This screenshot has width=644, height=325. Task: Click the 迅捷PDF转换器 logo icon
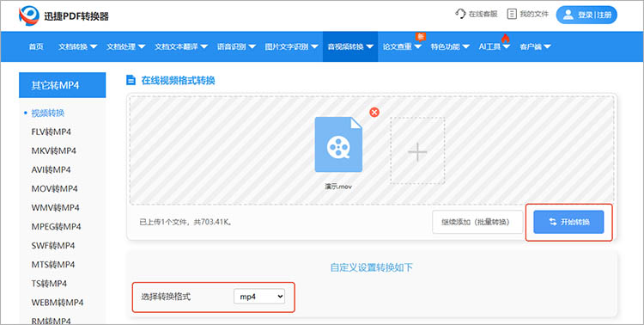click(x=29, y=15)
